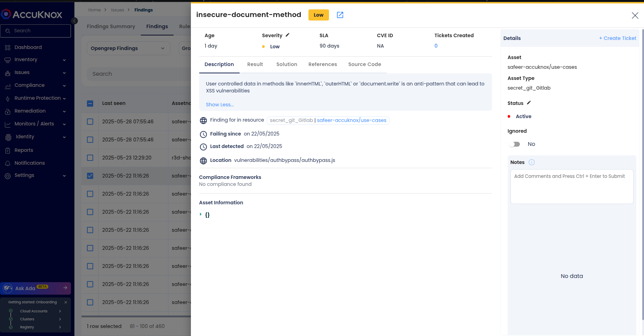644x336 pixels.
Task: Expand the Issues menu chevron
Action: (64, 73)
